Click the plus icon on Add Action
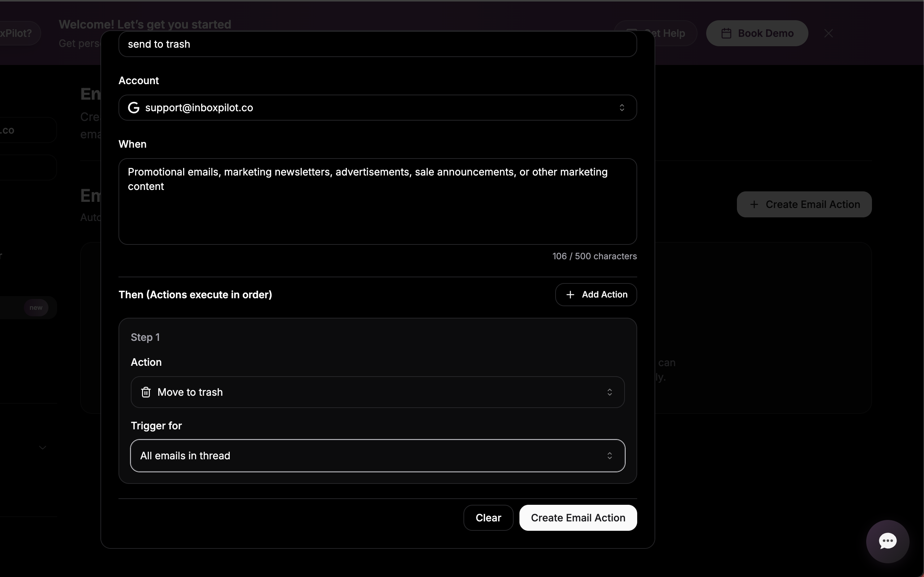This screenshot has height=577, width=924. coord(570,295)
